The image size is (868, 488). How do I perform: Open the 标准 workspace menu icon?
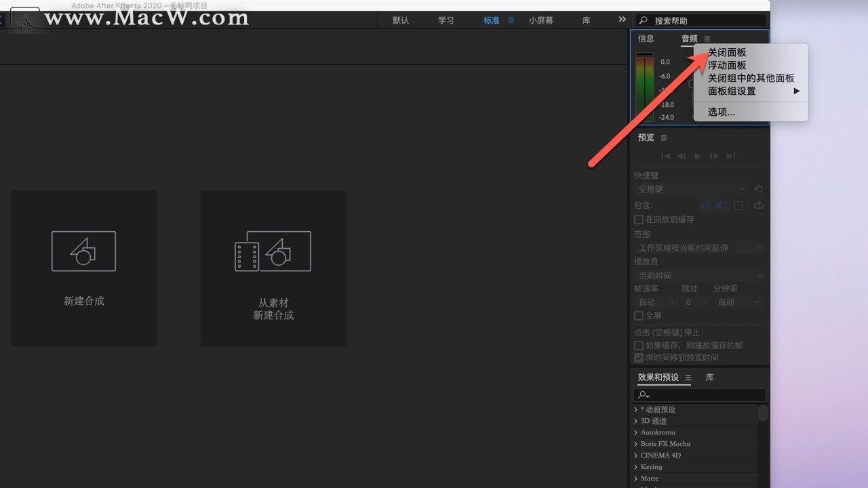511,20
